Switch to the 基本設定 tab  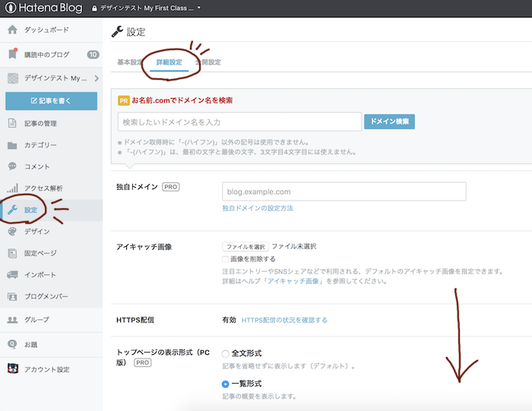(x=130, y=62)
